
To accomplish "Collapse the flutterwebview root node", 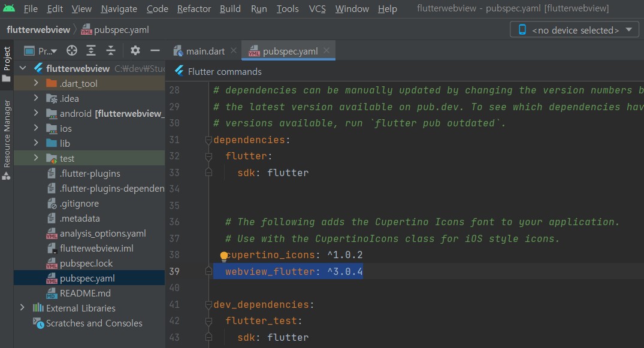I will [23, 68].
